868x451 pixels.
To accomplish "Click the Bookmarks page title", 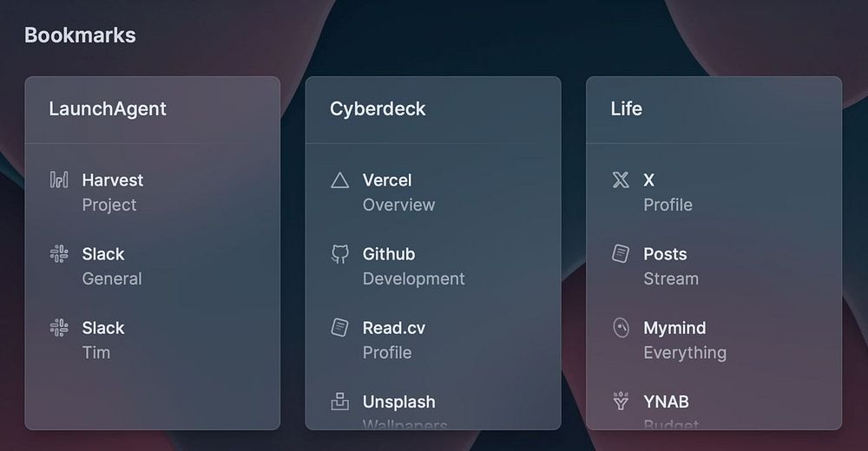I will pos(80,36).
